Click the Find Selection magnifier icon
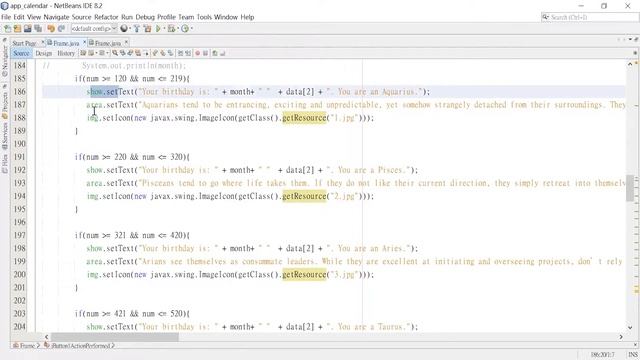This screenshot has width=640, height=360. [115, 53]
